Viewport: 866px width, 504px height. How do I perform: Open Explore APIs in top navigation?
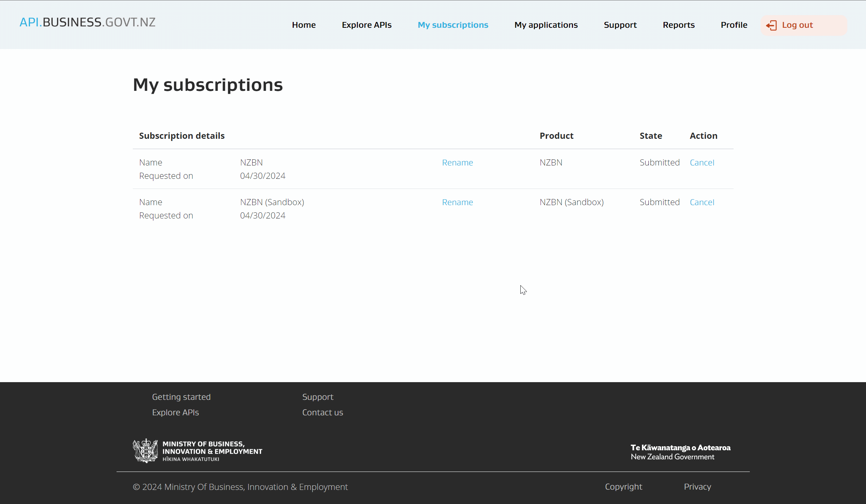[367, 25]
